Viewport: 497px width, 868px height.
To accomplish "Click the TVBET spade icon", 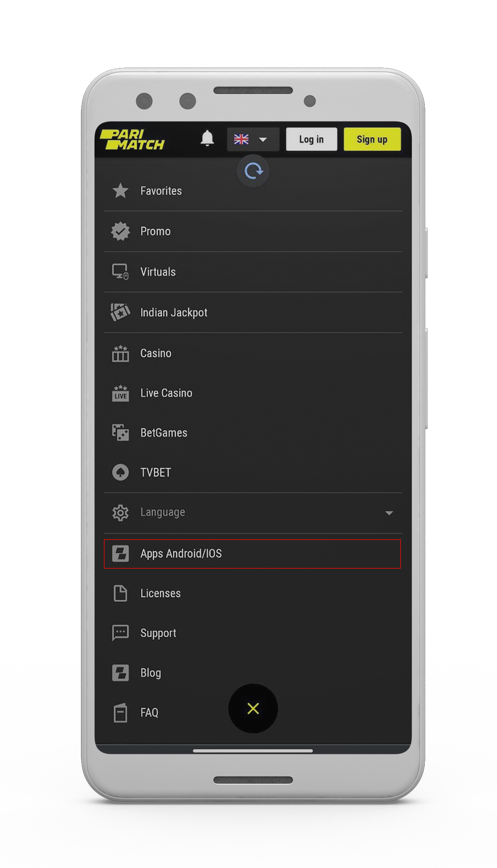I will (121, 472).
